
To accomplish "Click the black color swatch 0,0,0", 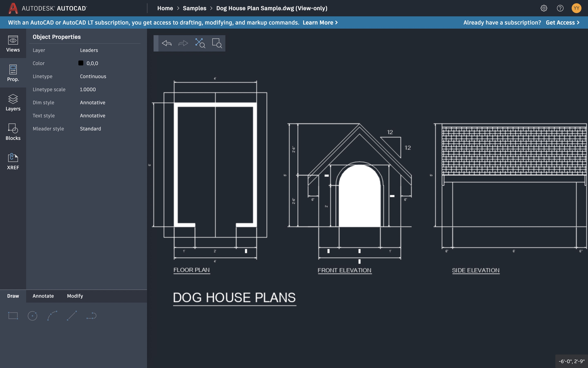I will tap(81, 63).
